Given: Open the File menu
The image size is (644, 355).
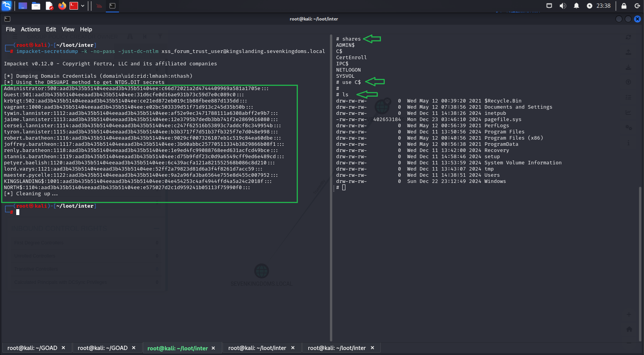Looking at the screenshot, I should (10, 29).
